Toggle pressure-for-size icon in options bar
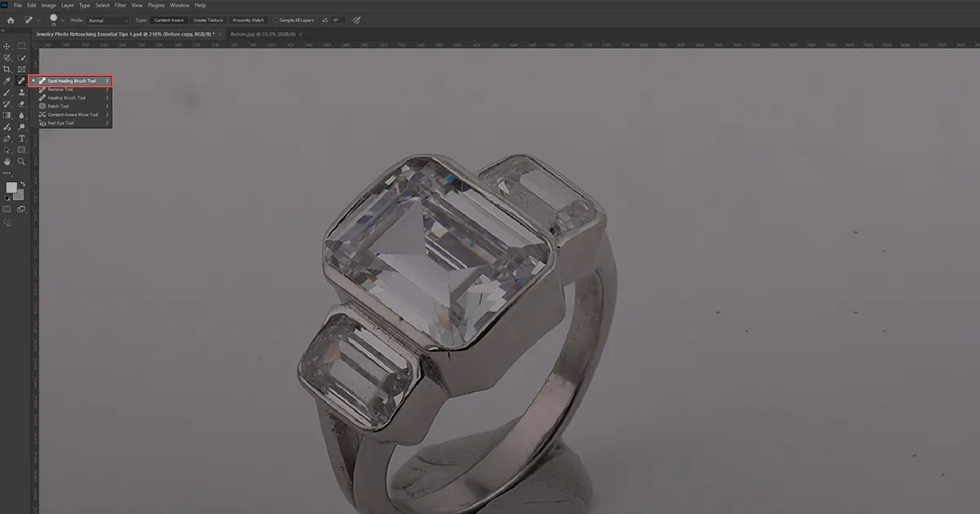This screenshot has height=514, width=980. (356, 20)
